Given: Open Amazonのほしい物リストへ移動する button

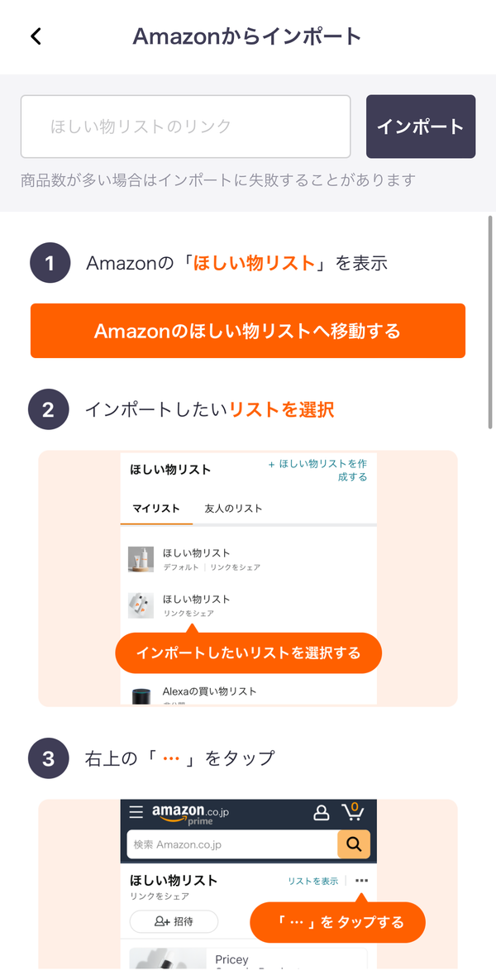Looking at the screenshot, I should (x=248, y=331).
